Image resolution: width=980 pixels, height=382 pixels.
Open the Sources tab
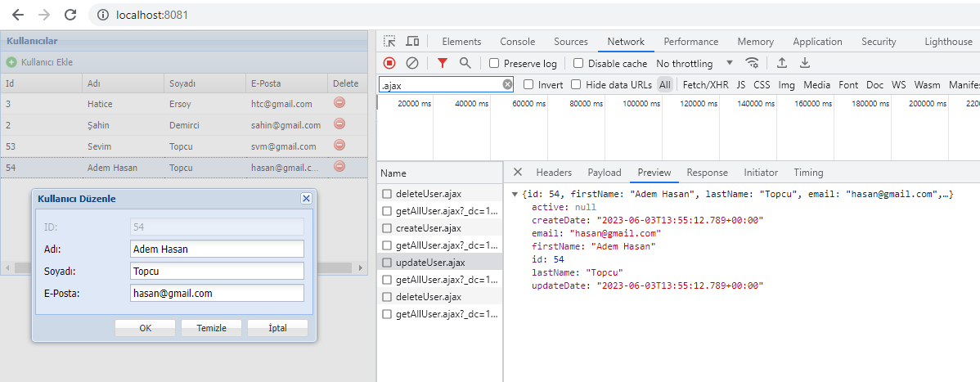point(571,41)
